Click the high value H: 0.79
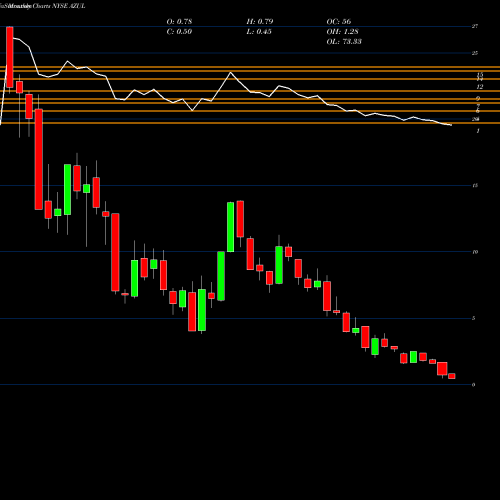Screen dimensions: 500x500 260,22
